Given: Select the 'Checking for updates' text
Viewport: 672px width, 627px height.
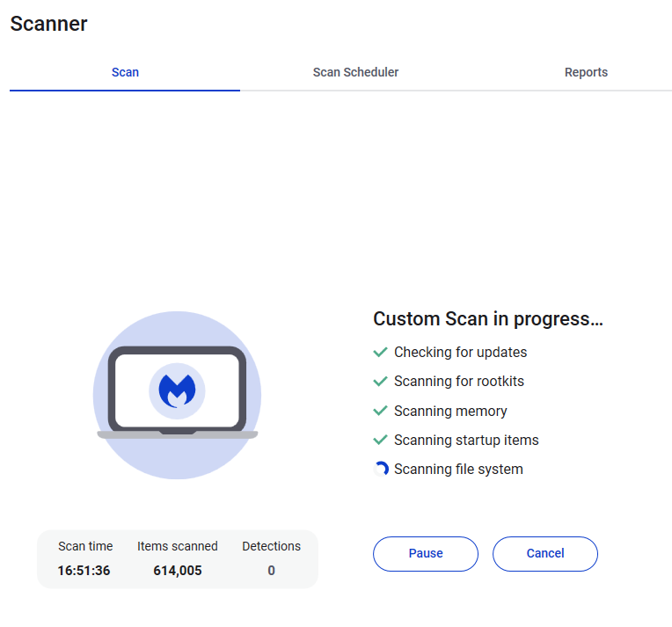Looking at the screenshot, I should point(460,353).
